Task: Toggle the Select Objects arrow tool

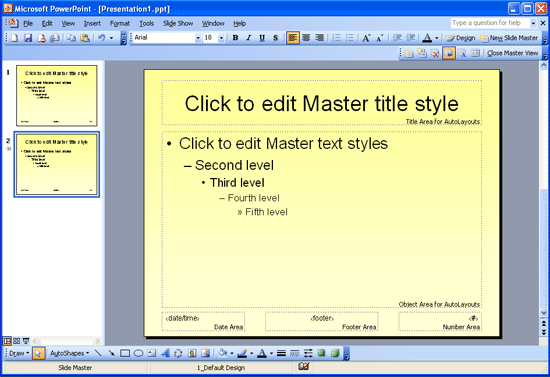Action: coord(38,353)
